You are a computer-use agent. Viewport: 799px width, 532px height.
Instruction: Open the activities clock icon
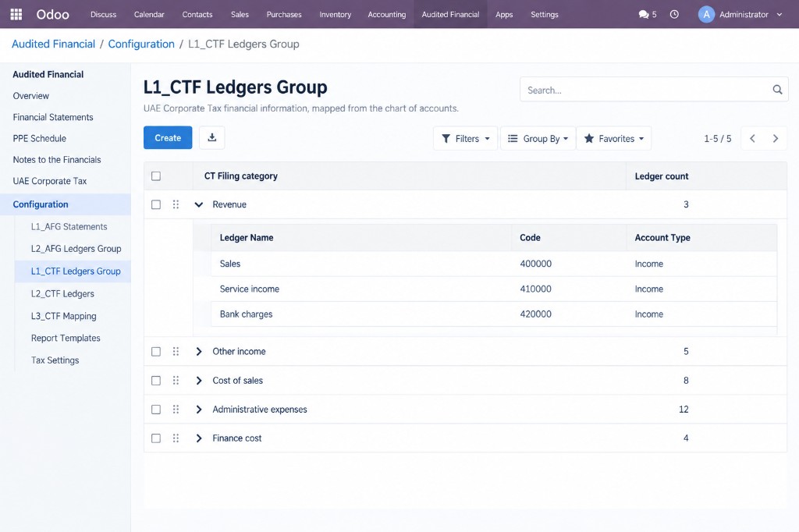(x=674, y=14)
